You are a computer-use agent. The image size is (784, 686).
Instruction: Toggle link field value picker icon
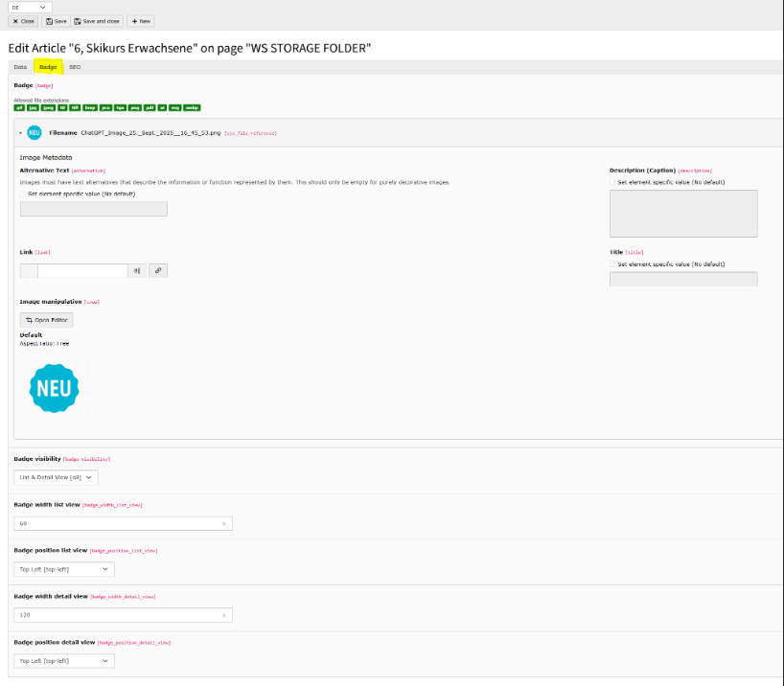point(137,271)
